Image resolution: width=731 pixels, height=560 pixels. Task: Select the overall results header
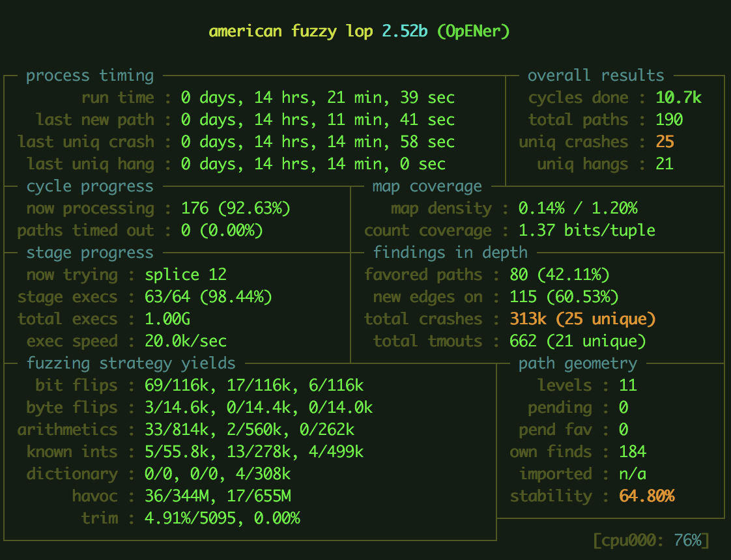click(x=597, y=75)
